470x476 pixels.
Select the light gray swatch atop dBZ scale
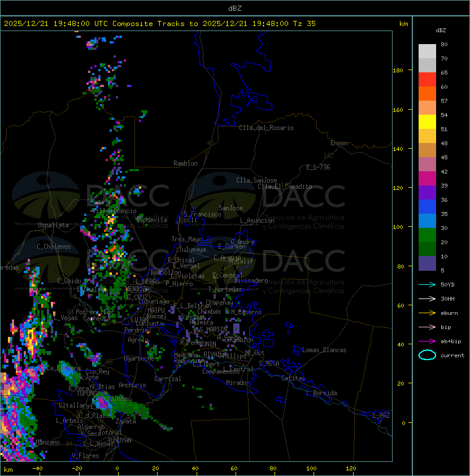tap(427, 51)
